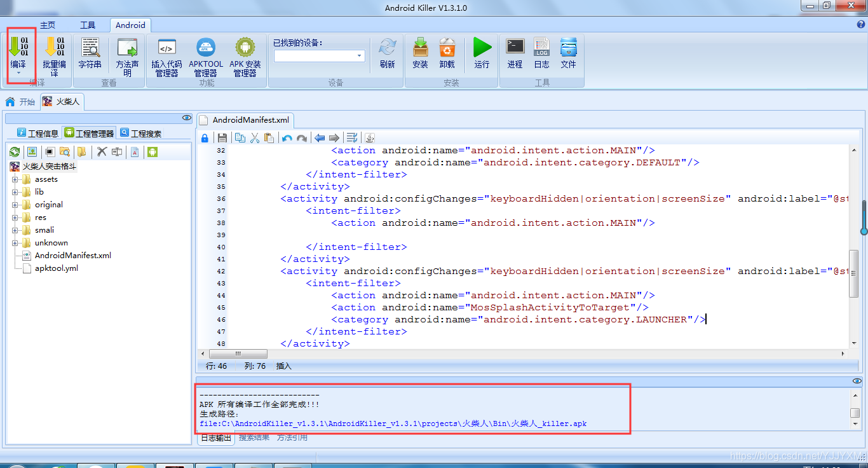Open 方法声明 method declaration tool
Viewport: 868px width, 468px height.
(x=127, y=56)
